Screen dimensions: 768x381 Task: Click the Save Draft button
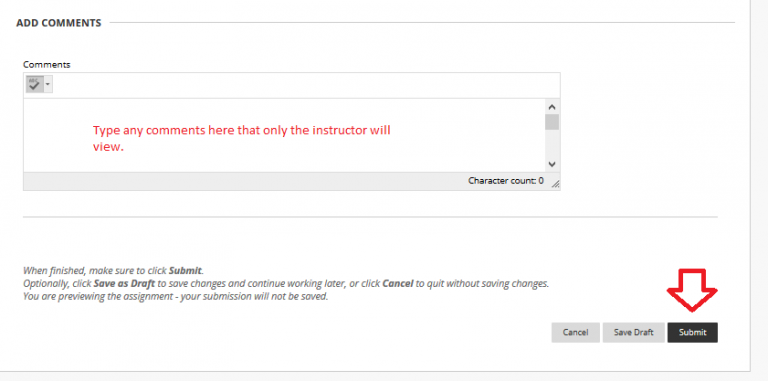634,332
